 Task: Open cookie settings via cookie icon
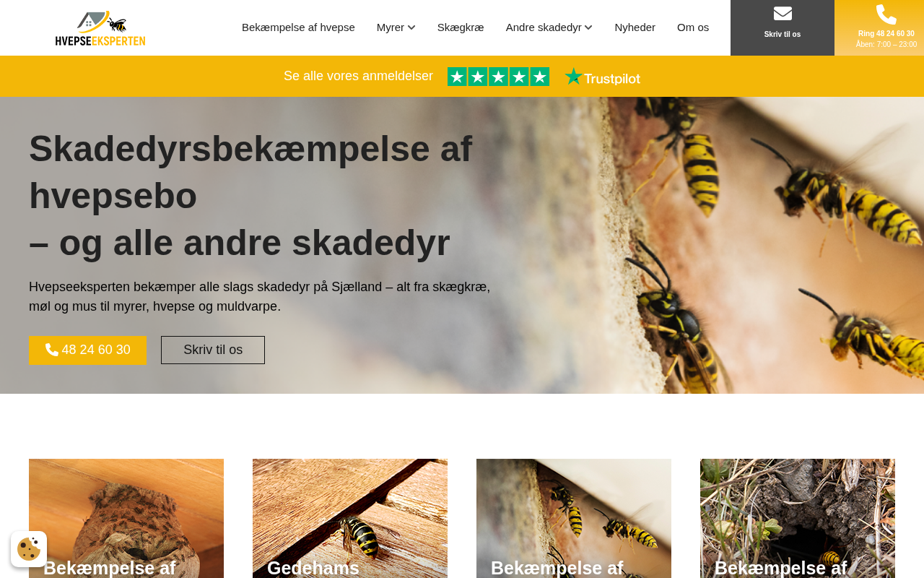29,549
